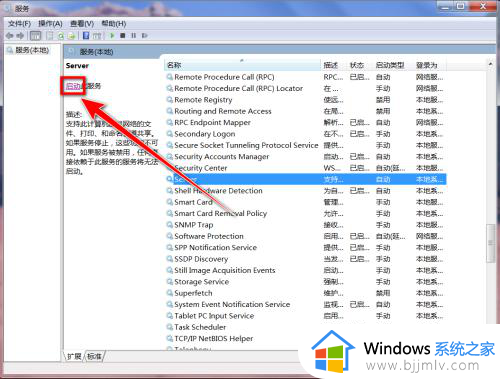
Task: Click the gear icon beside RPC Endpoint Mapper
Action: click(170, 122)
